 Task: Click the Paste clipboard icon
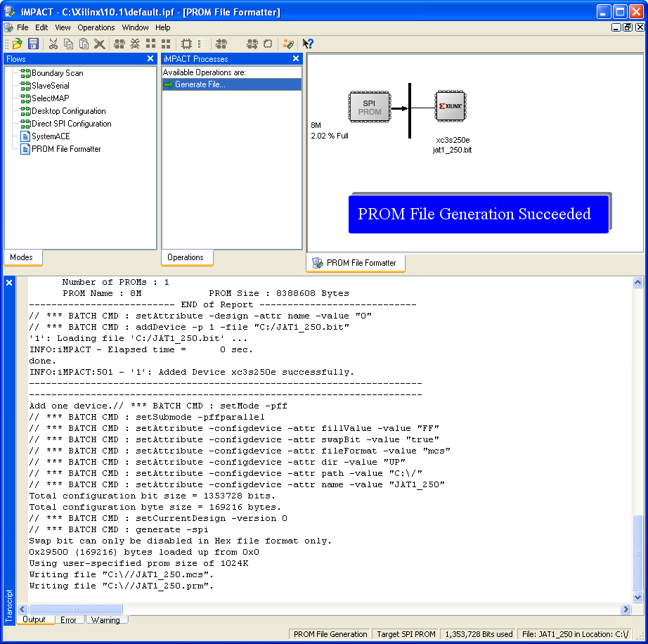pos(84,44)
